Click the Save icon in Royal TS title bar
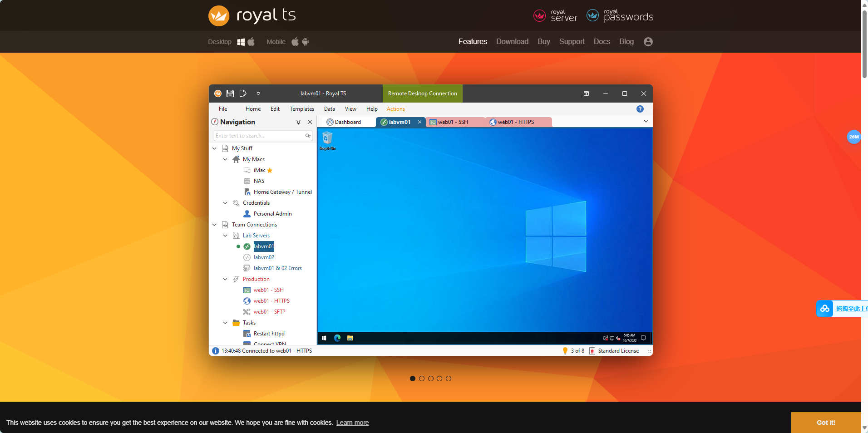868x433 pixels. pyautogui.click(x=230, y=93)
